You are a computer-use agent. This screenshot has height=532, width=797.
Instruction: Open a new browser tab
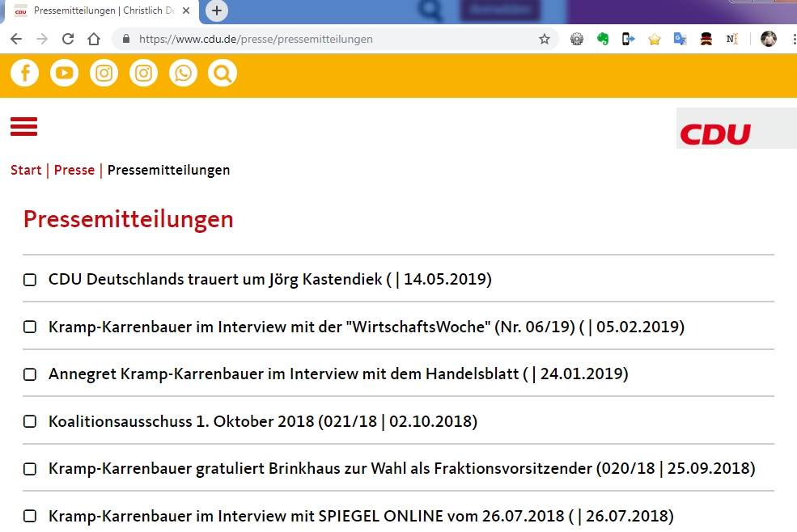coord(217,11)
